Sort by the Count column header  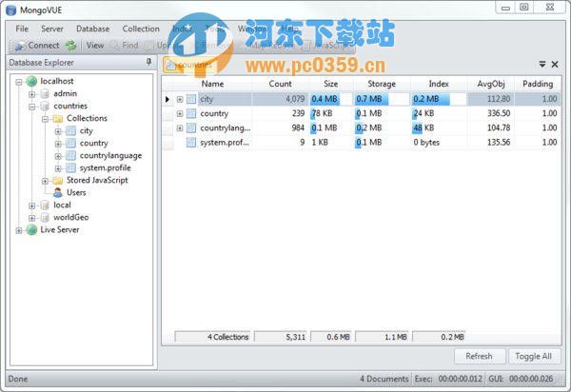[280, 84]
